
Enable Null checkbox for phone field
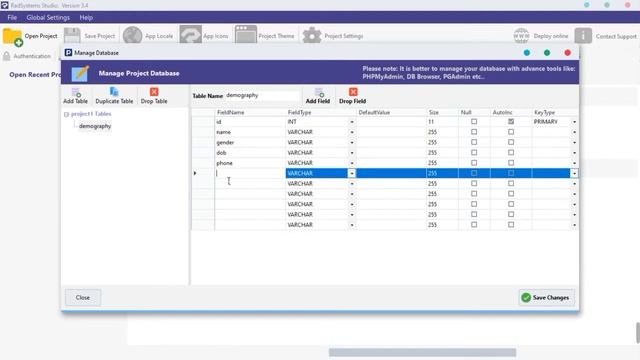[x=474, y=162]
